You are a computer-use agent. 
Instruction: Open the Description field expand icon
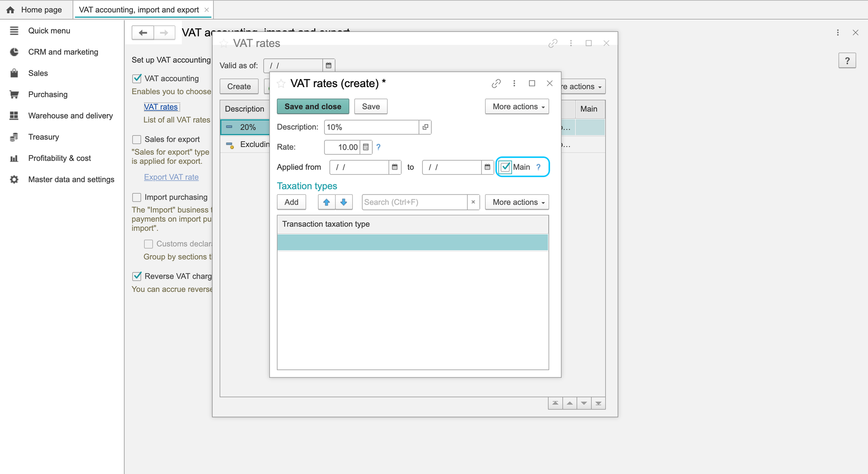coord(425,127)
